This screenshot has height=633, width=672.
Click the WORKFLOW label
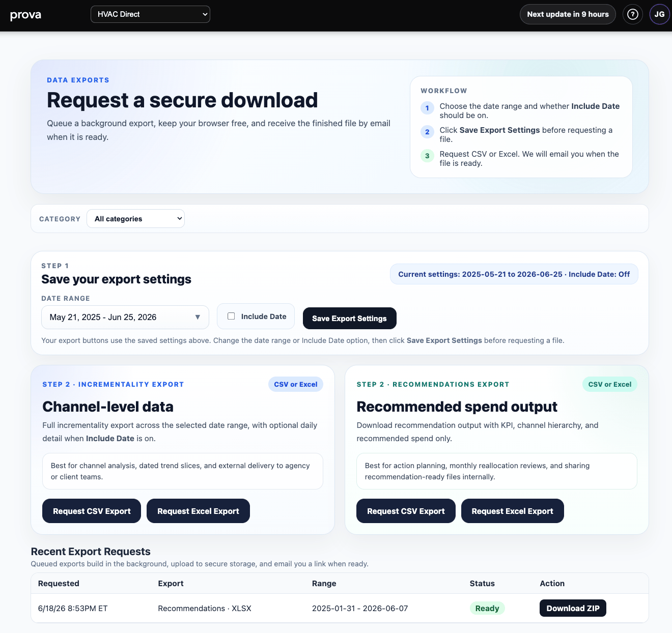coord(444,91)
